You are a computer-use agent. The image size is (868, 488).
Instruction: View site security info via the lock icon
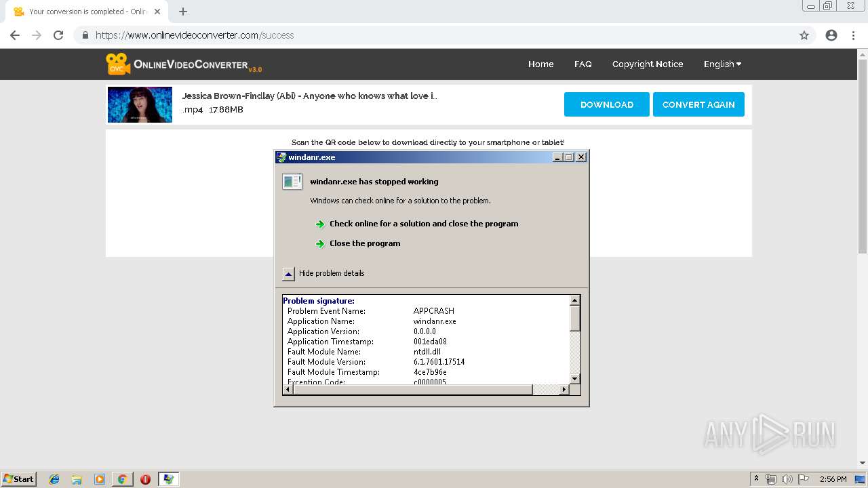(85, 35)
